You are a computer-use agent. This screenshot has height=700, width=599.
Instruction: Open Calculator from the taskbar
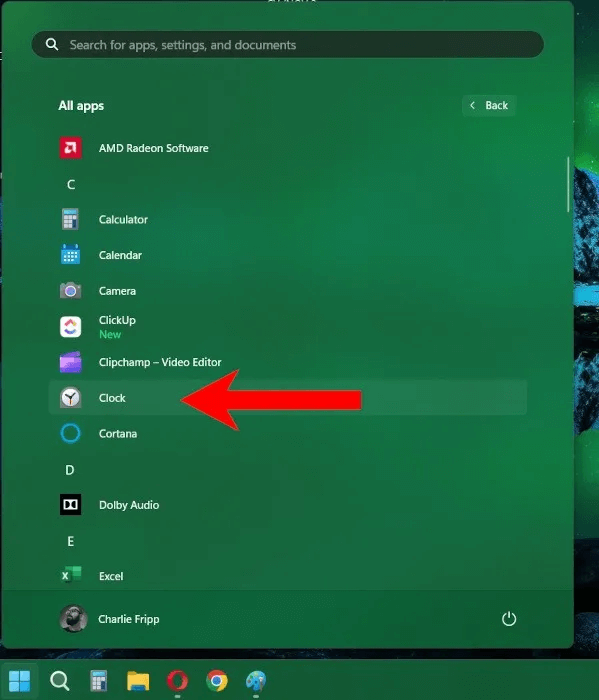tap(98, 681)
